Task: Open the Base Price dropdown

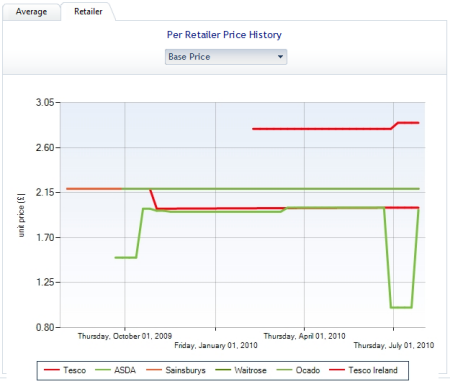Action: 226,57
